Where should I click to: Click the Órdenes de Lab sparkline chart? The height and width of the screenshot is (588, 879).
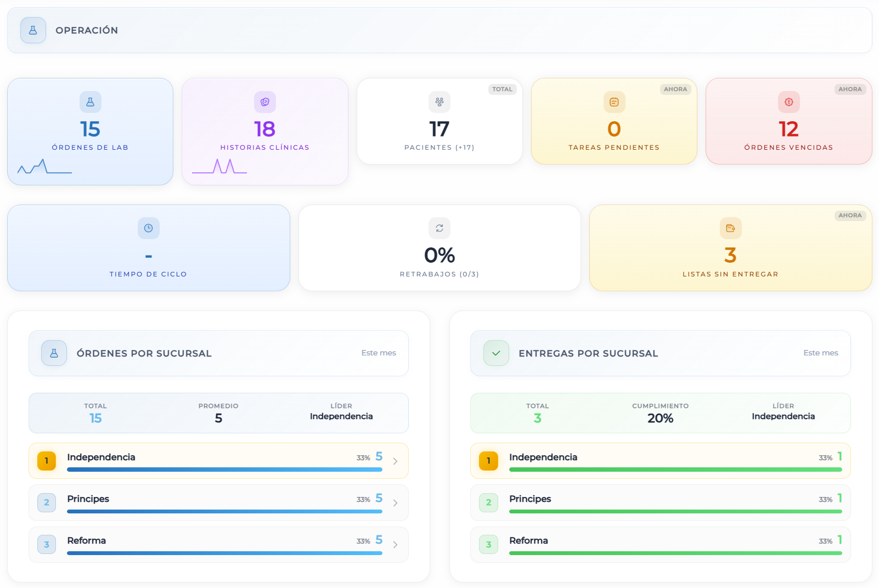[x=44, y=167]
